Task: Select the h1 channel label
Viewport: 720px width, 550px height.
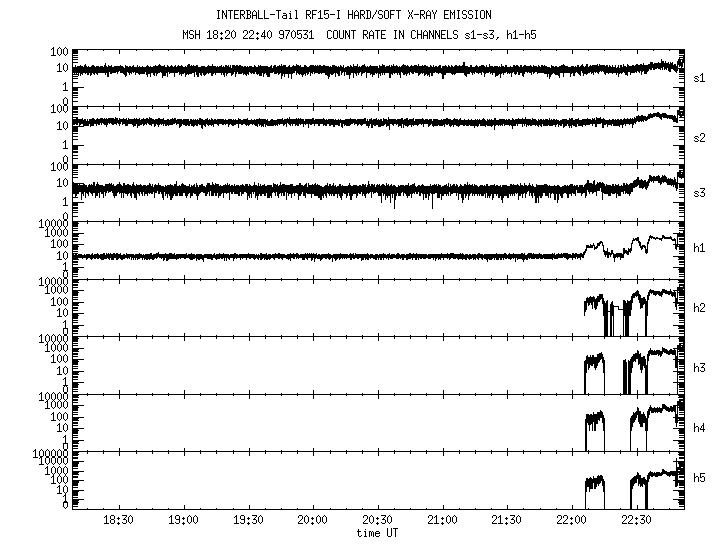Action: (699, 250)
